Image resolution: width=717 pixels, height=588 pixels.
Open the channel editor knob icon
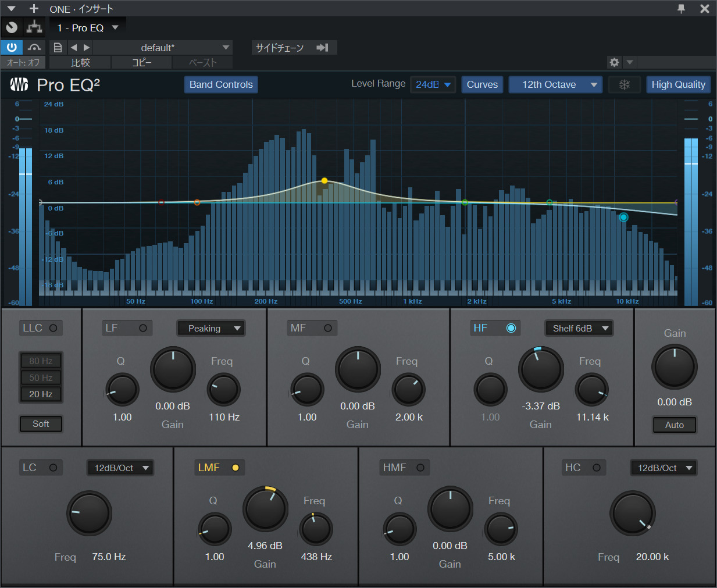tap(12, 27)
